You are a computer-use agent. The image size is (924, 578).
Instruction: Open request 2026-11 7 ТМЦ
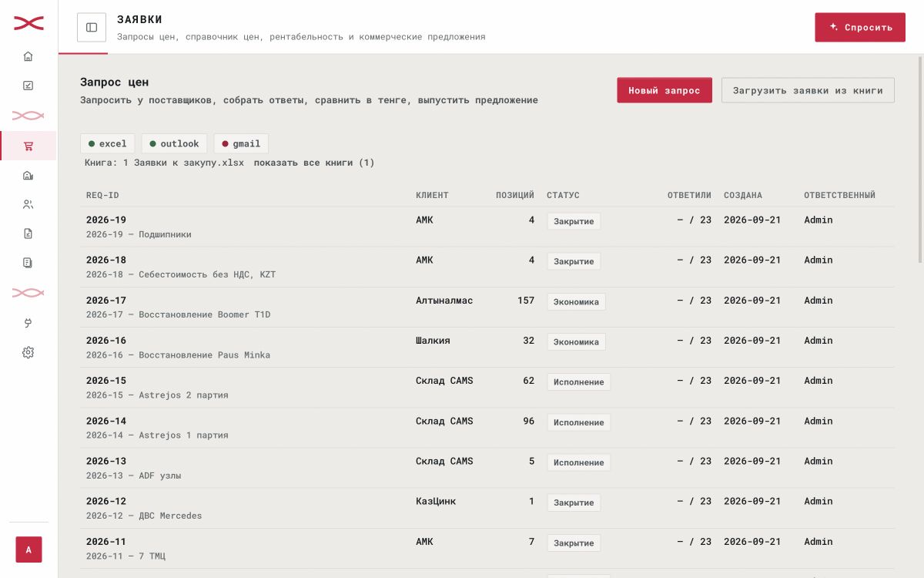pos(487,548)
